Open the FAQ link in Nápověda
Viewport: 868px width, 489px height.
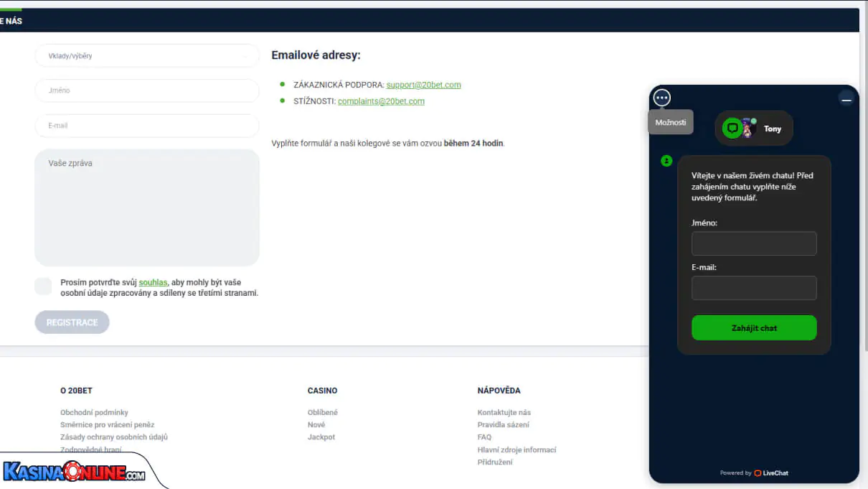tap(484, 437)
